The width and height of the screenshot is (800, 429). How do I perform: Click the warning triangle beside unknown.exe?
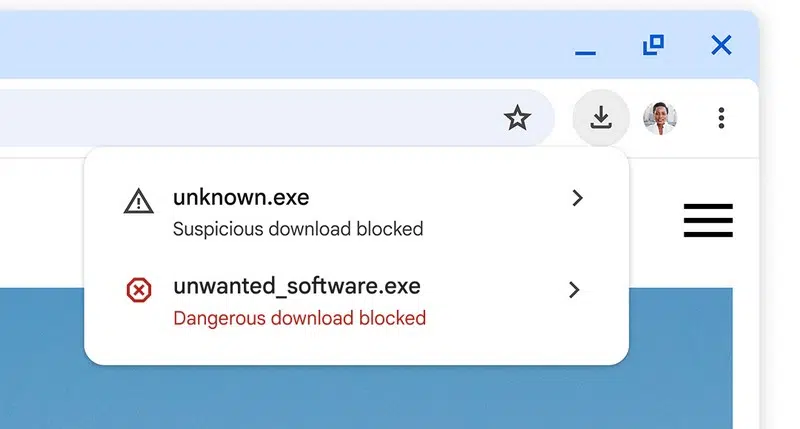coord(139,202)
